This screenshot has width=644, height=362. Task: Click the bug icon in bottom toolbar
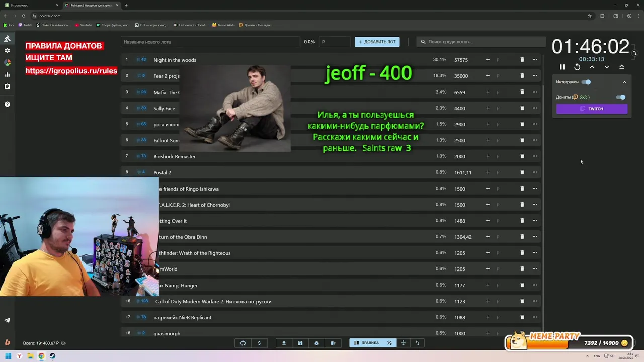(316, 343)
